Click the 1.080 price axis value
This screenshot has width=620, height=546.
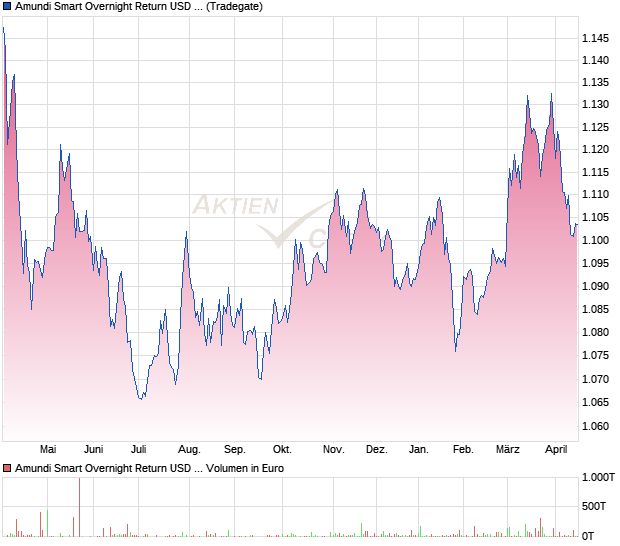(x=595, y=333)
